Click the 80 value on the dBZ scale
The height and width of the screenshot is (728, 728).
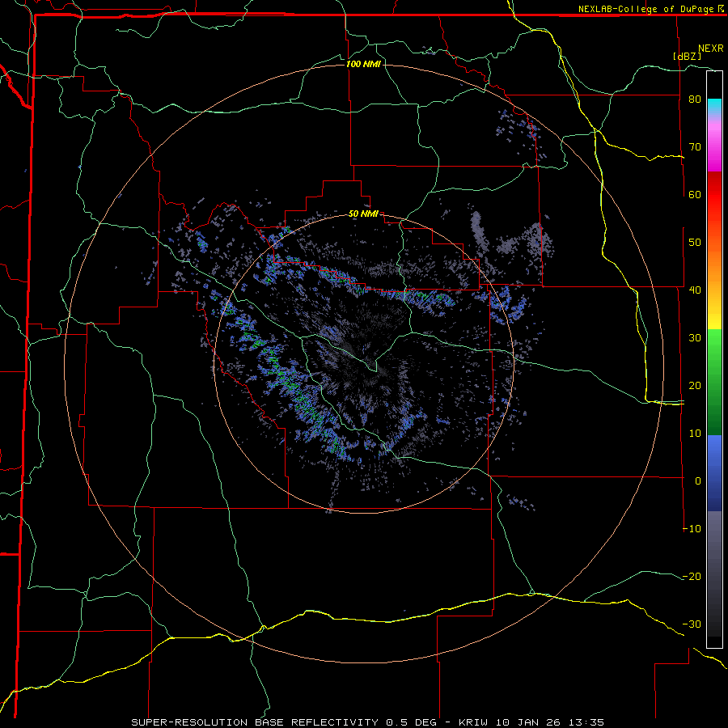695,99
